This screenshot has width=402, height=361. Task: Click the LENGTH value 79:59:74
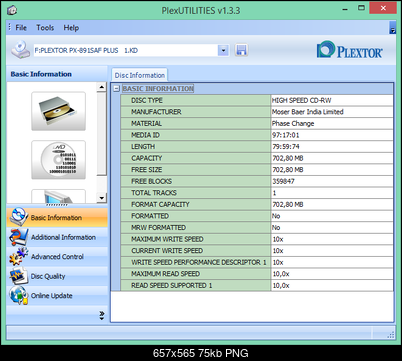tap(286, 147)
